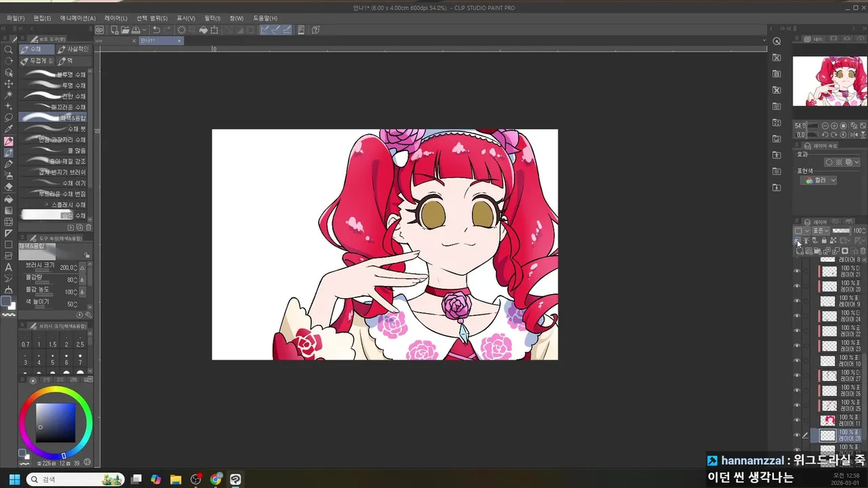The height and width of the screenshot is (488, 868).
Task: Click Lock layer padlock icon
Action: pos(824,241)
